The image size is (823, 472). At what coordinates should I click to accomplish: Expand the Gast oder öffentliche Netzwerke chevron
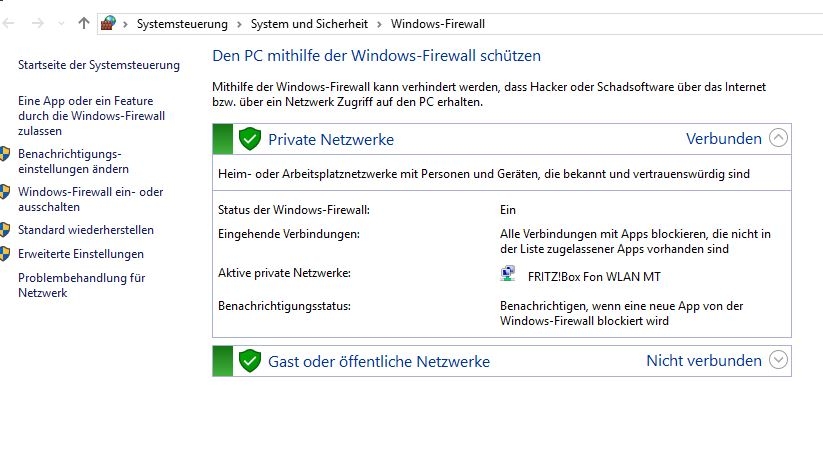[779, 361]
